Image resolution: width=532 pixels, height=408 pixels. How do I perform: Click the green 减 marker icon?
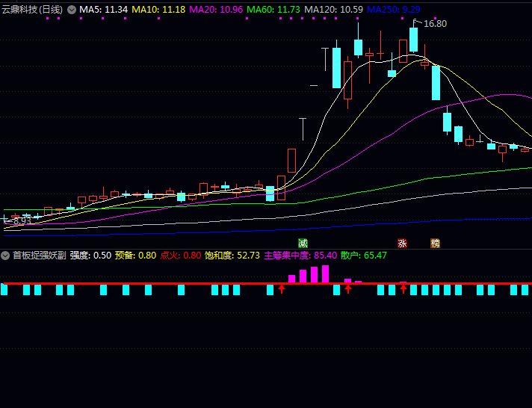point(303,243)
